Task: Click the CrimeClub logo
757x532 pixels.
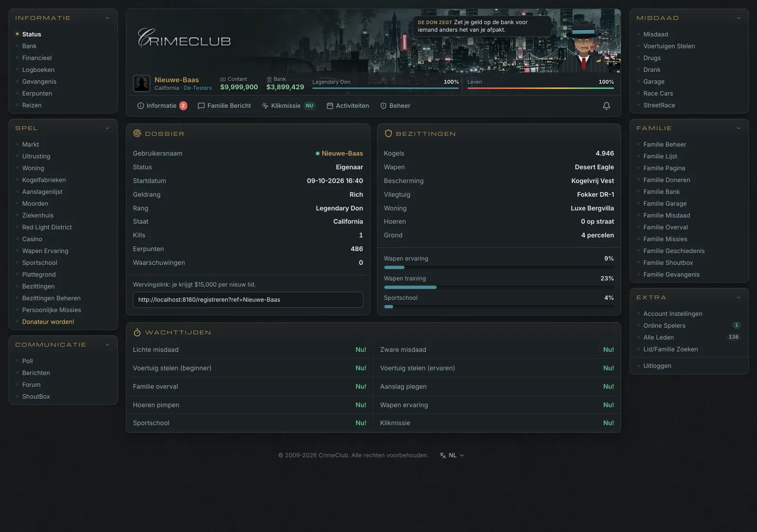Action: [184, 39]
